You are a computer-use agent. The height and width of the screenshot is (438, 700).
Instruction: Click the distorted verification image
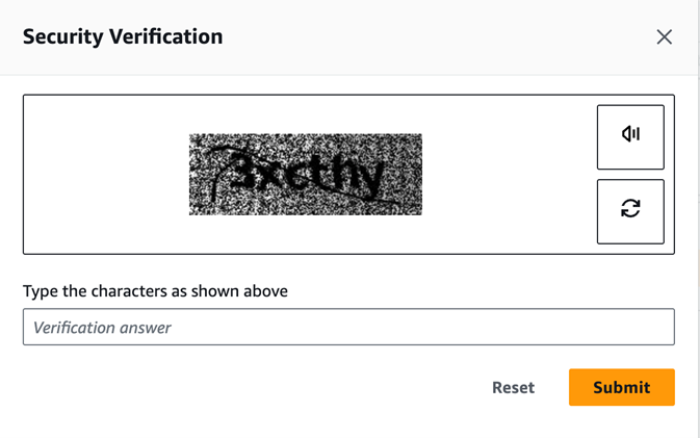[305, 175]
